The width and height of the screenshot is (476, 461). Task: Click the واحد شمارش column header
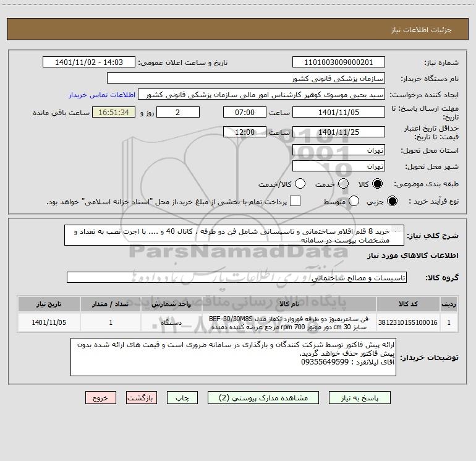click(171, 304)
